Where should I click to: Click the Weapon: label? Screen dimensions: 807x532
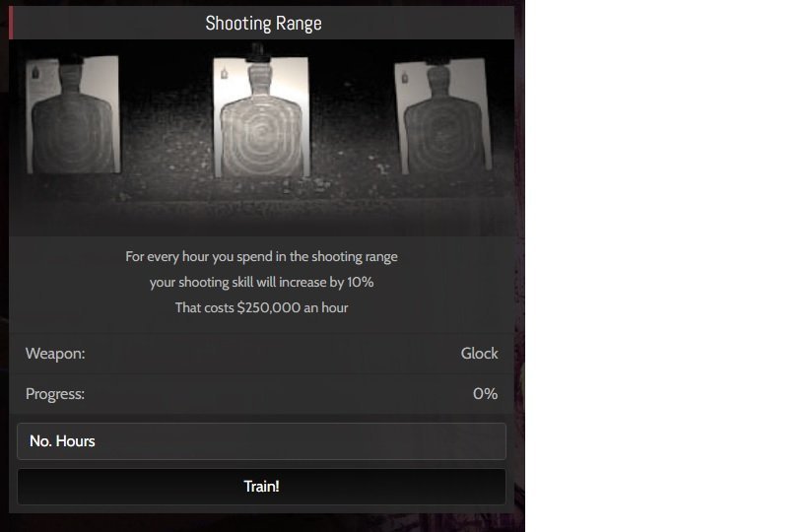click(x=55, y=354)
